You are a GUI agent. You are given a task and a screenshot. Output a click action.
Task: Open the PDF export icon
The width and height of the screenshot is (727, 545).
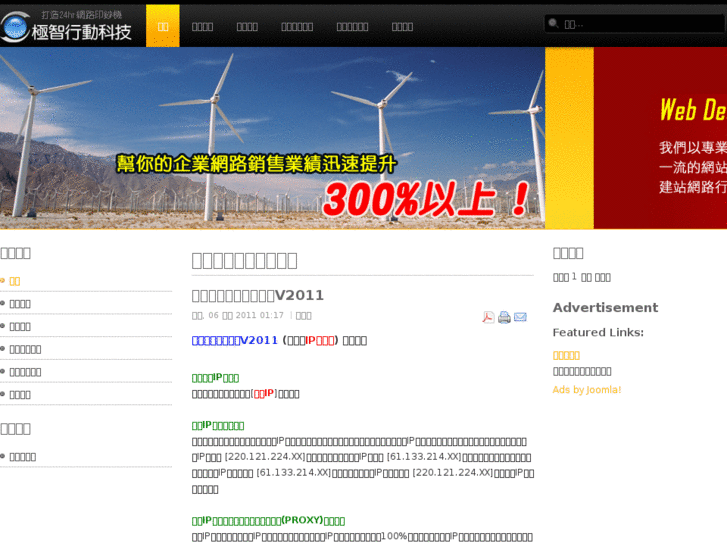488,317
